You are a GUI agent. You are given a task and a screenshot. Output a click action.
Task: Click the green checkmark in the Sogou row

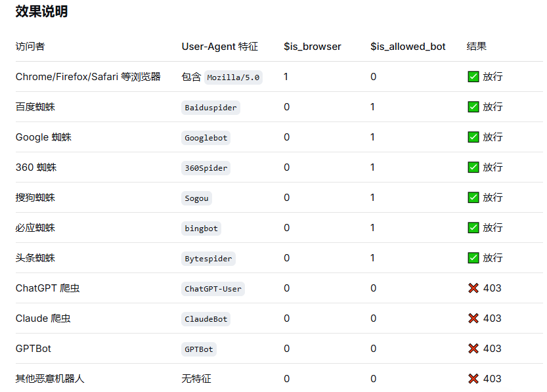click(473, 198)
